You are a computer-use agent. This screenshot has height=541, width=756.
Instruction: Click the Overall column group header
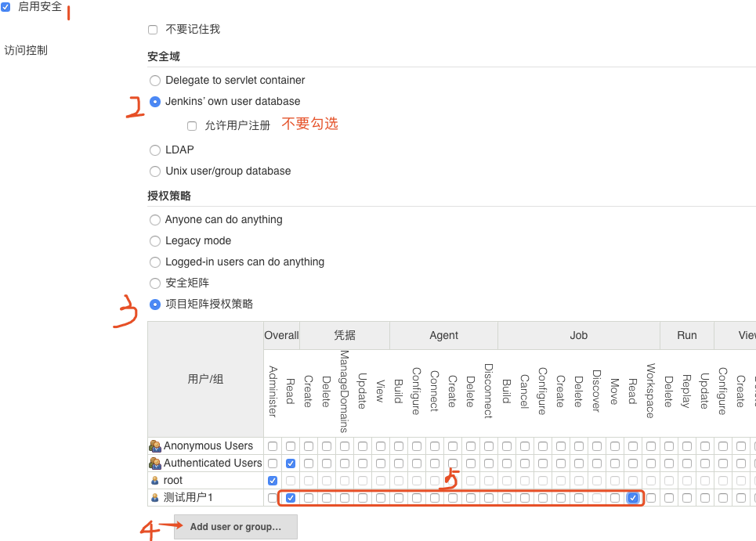point(281,335)
